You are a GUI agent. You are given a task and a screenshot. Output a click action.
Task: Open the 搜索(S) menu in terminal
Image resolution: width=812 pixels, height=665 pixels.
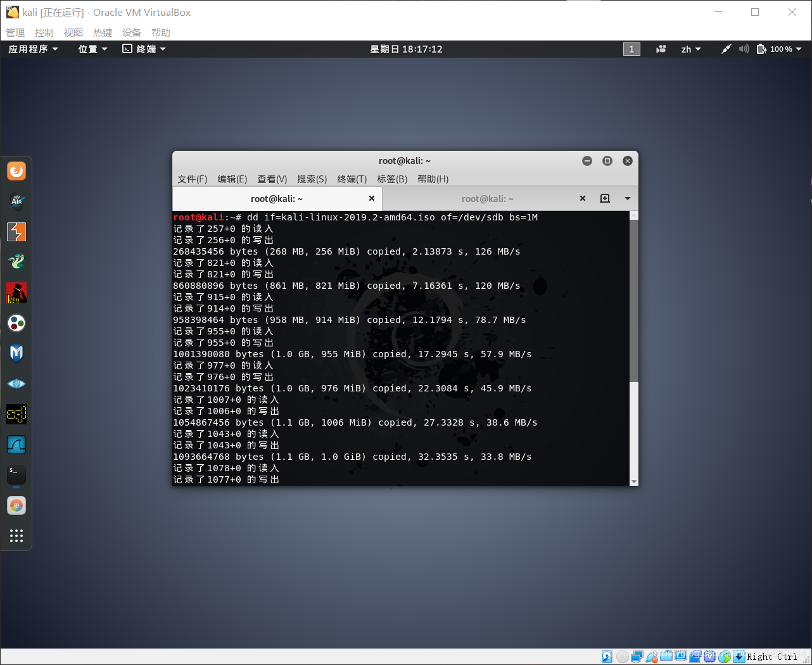click(x=312, y=179)
